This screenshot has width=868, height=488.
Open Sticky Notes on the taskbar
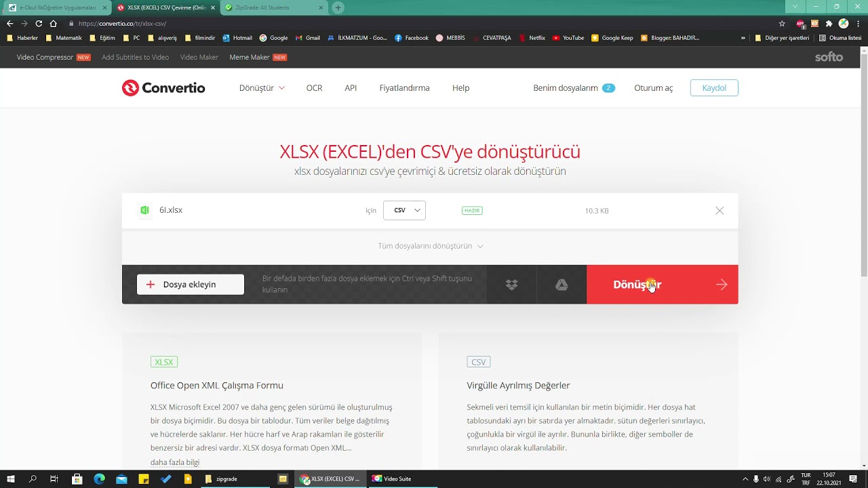(x=143, y=479)
